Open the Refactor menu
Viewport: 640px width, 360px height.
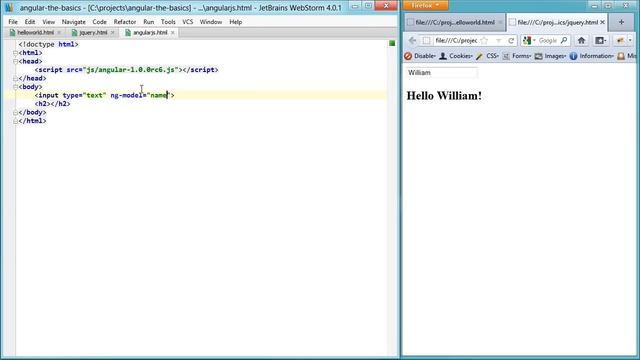click(125, 22)
